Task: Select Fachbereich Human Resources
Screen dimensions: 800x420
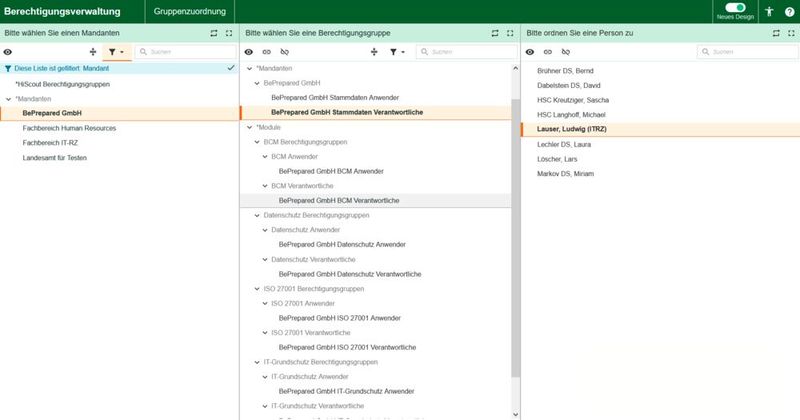Action: pyautogui.click(x=69, y=128)
